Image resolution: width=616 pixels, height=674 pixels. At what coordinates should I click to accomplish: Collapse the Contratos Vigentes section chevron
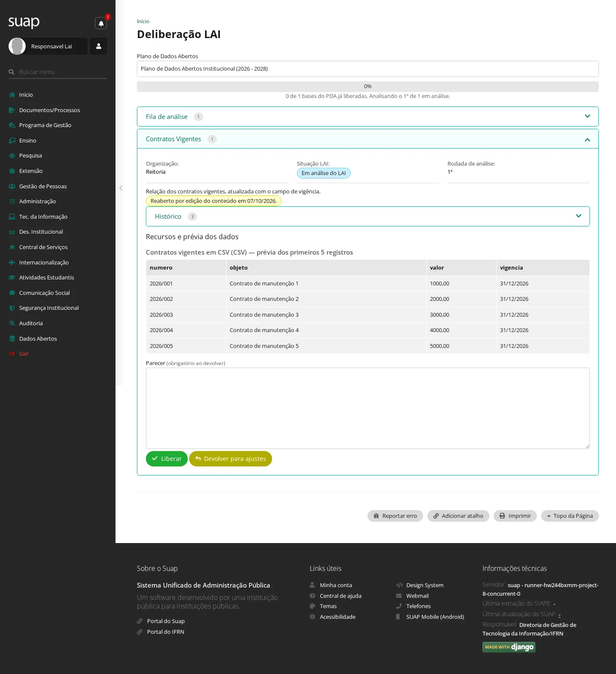coord(587,140)
